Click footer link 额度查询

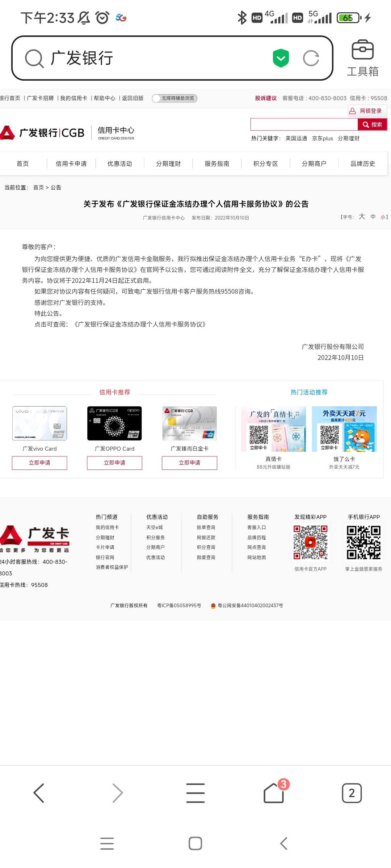coord(206,558)
